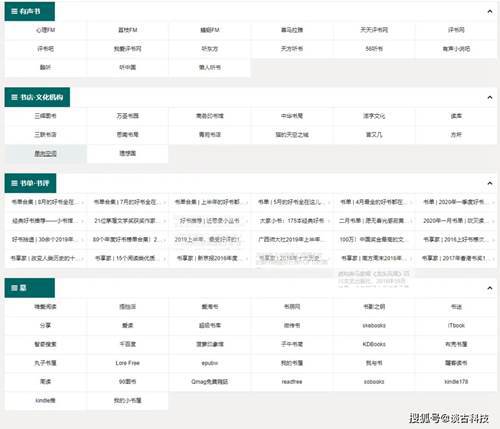Open 猫的天空之城
Viewport: 500px width, 429px height.
tap(292, 135)
